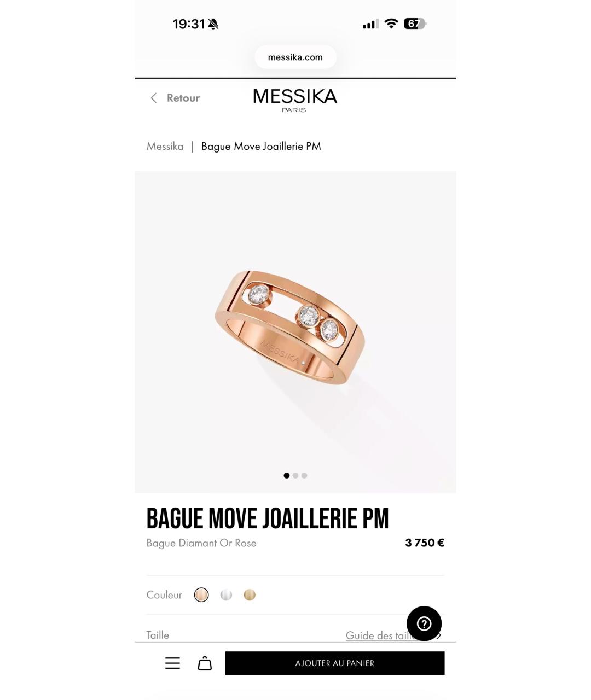591x700 pixels.
Task: Click Ajouter au panier button
Action: (335, 663)
